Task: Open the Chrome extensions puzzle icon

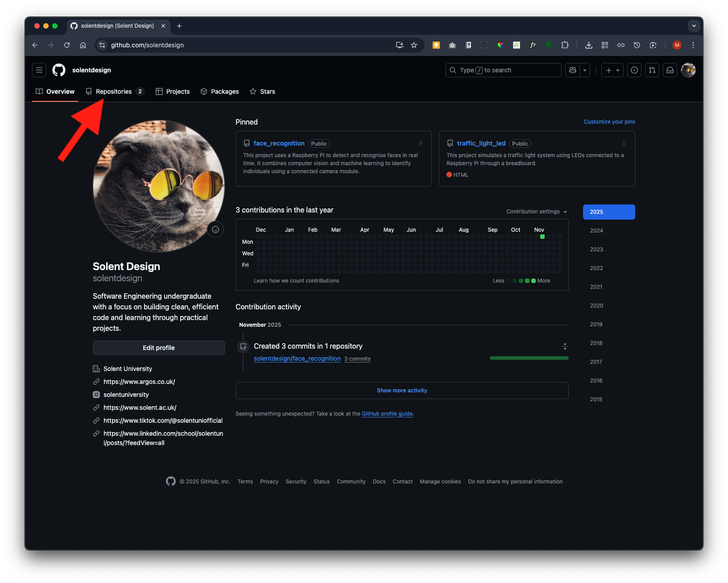Action: (565, 45)
